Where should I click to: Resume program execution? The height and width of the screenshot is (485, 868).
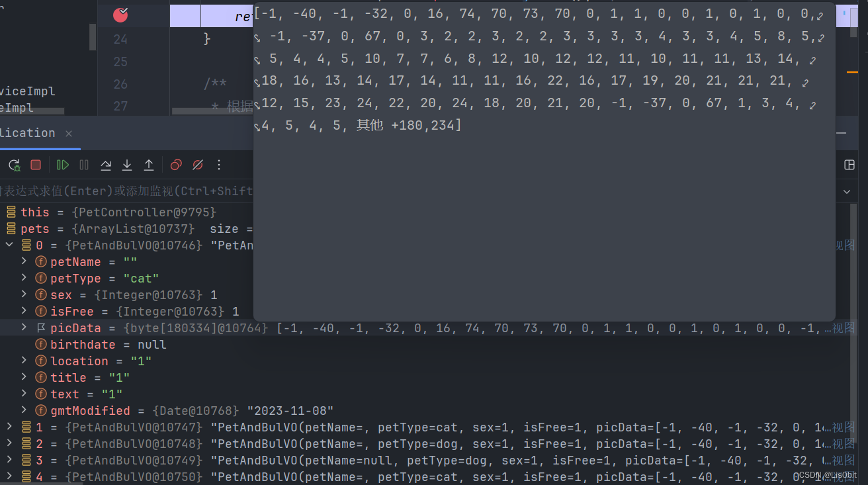tap(63, 165)
